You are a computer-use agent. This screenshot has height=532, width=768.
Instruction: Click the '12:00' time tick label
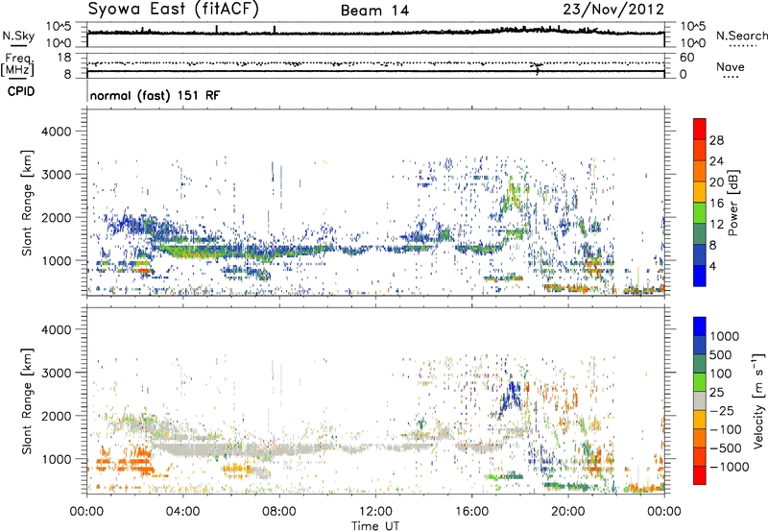click(375, 512)
